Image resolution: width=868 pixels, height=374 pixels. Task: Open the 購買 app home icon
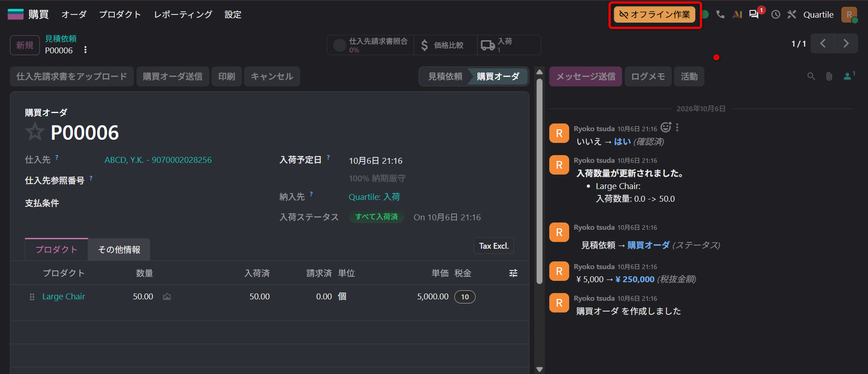[x=15, y=14]
